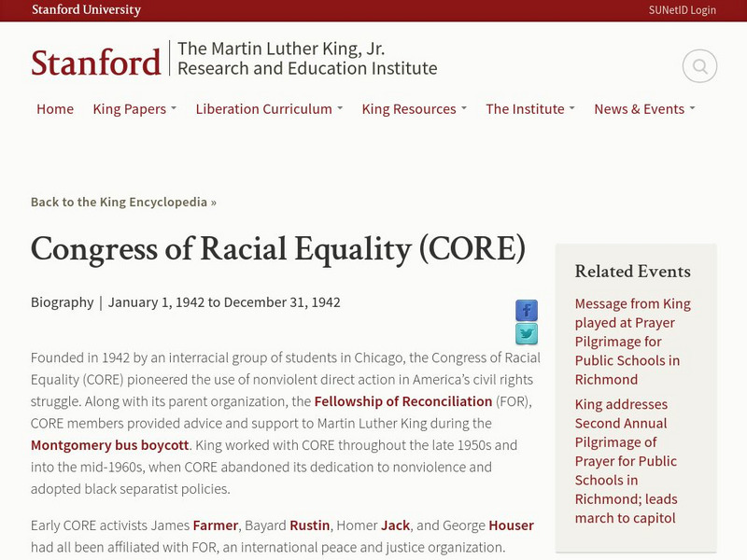Expand the King Papers dropdown arrow

(x=174, y=108)
